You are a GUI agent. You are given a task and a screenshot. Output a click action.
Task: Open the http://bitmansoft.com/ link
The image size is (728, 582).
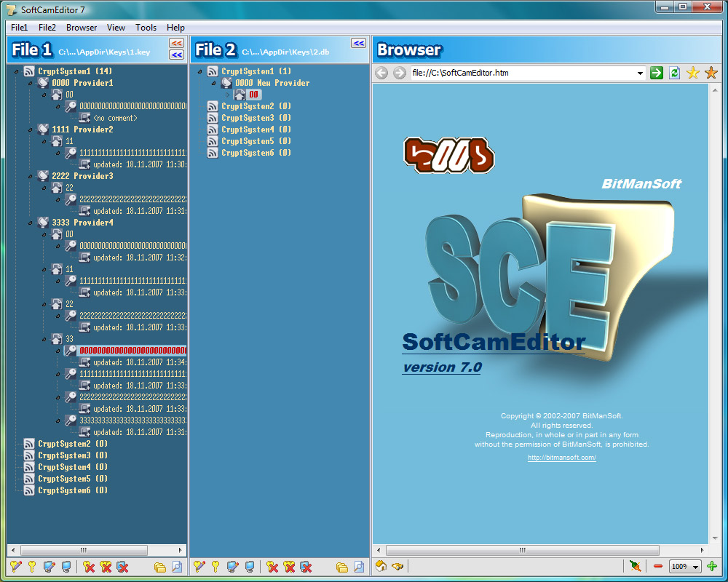click(x=562, y=457)
